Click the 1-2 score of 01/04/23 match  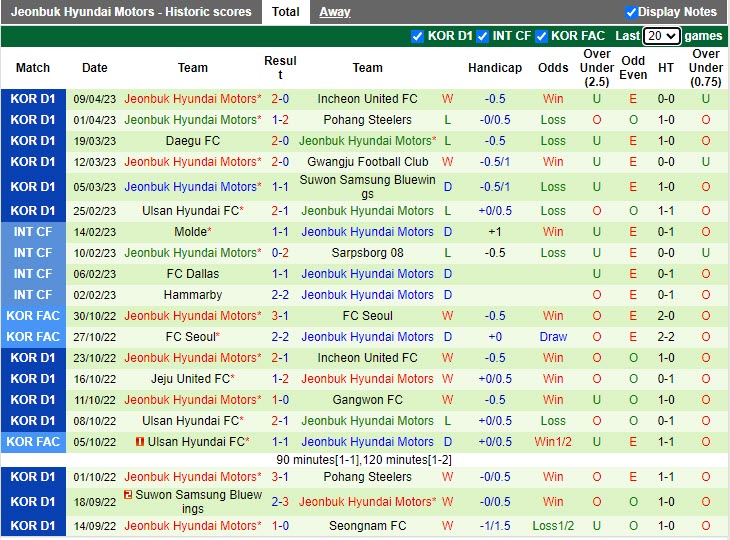280,120
